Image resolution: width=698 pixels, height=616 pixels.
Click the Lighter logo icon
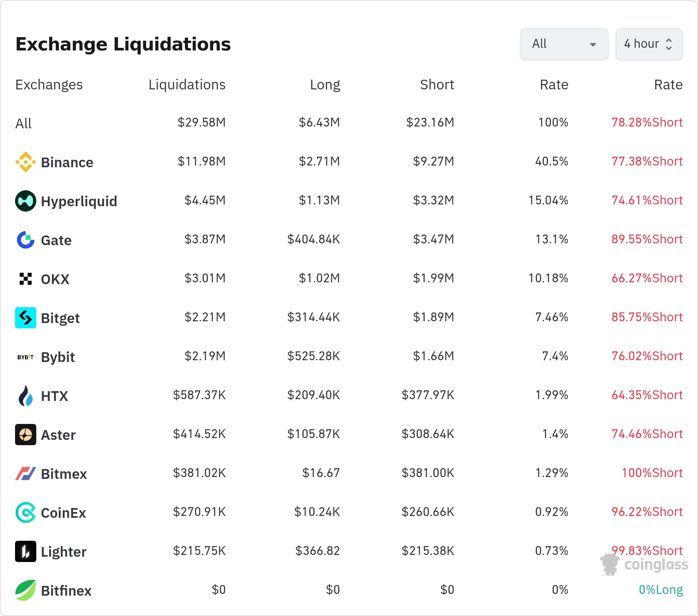click(x=26, y=551)
